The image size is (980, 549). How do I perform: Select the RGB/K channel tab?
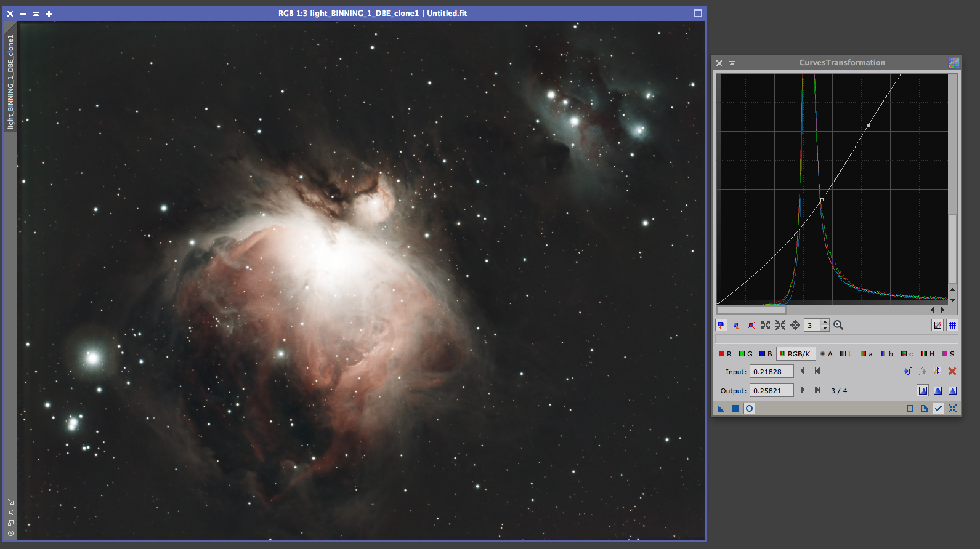coord(796,354)
